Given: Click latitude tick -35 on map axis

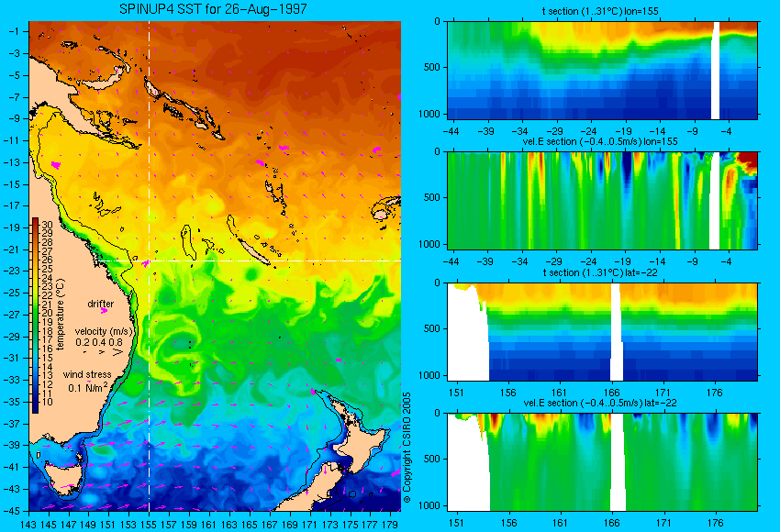Looking at the screenshot, I should click(11, 402).
